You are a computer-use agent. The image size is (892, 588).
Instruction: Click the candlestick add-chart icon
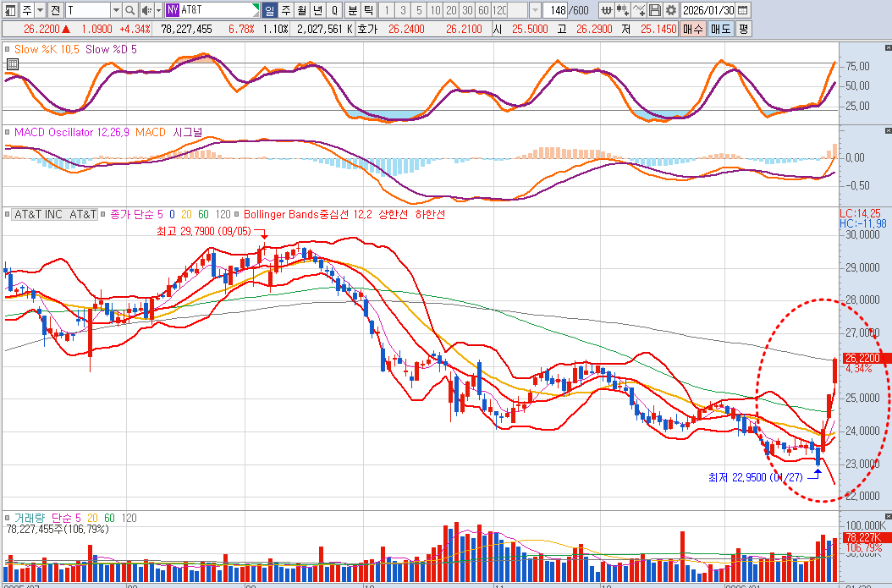(623, 10)
